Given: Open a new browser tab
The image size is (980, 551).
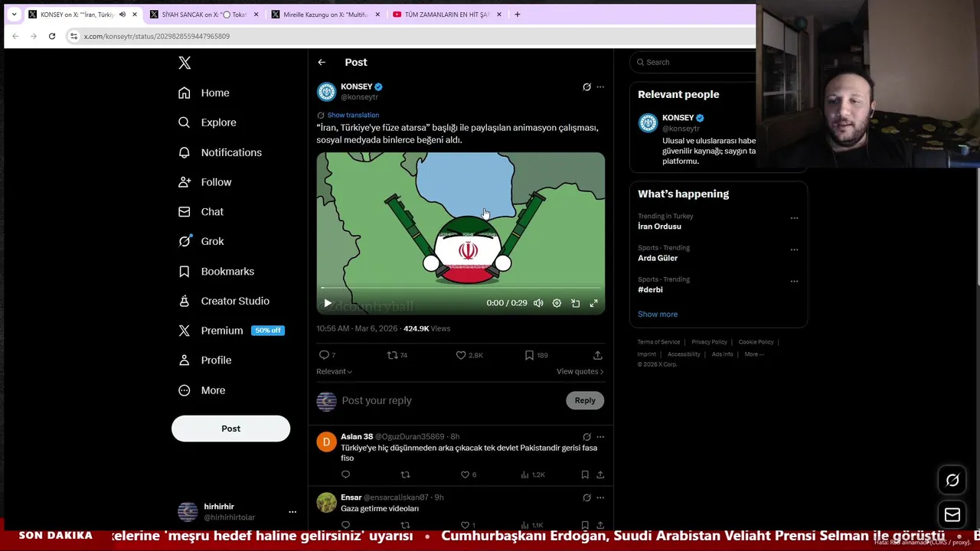Looking at the screenshot, I should point(518,15).
